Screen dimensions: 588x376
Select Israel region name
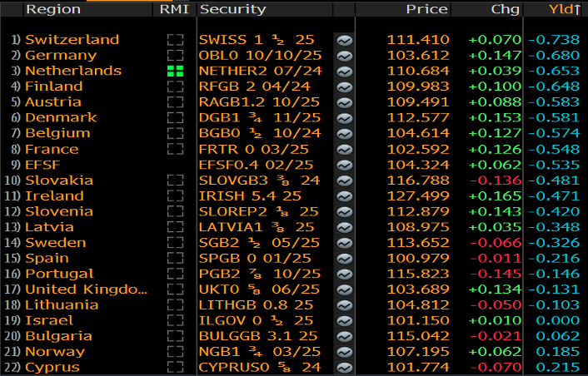[49, 320]
